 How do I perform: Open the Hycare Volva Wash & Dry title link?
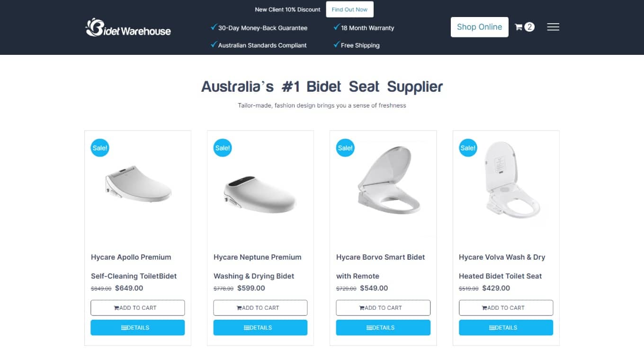pos(502,266)
